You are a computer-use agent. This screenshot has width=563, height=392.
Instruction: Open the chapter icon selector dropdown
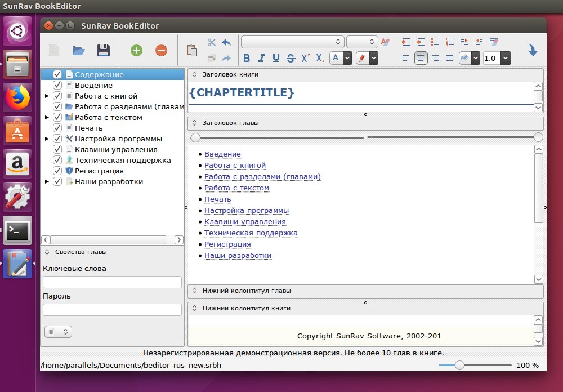click(58, 332)
